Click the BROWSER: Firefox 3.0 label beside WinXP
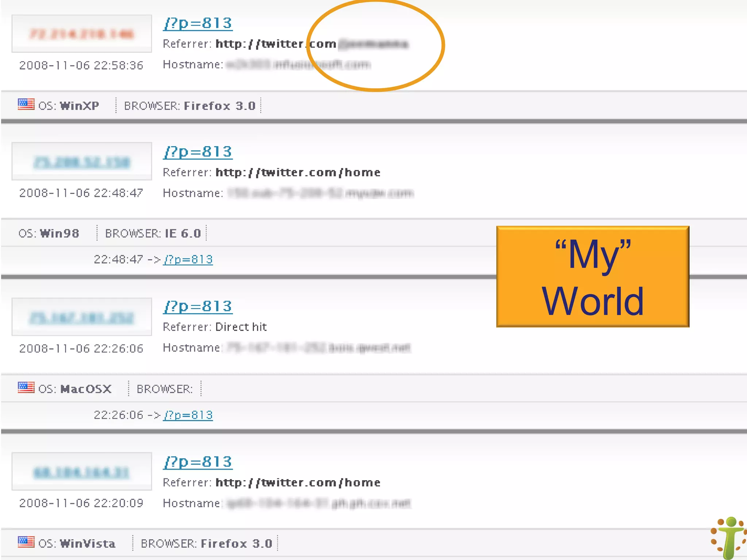This screenshot has width=747, height=560. pos(190,106)
